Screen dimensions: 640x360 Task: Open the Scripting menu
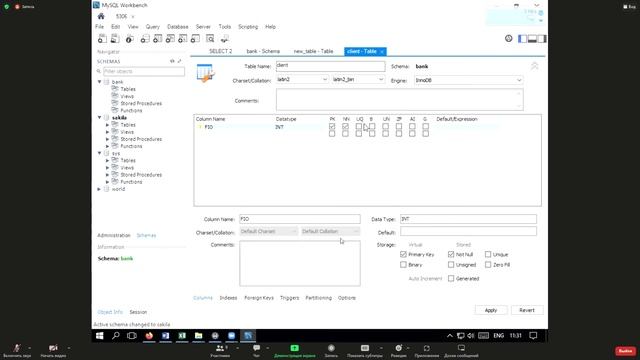(x=248, y=27)
